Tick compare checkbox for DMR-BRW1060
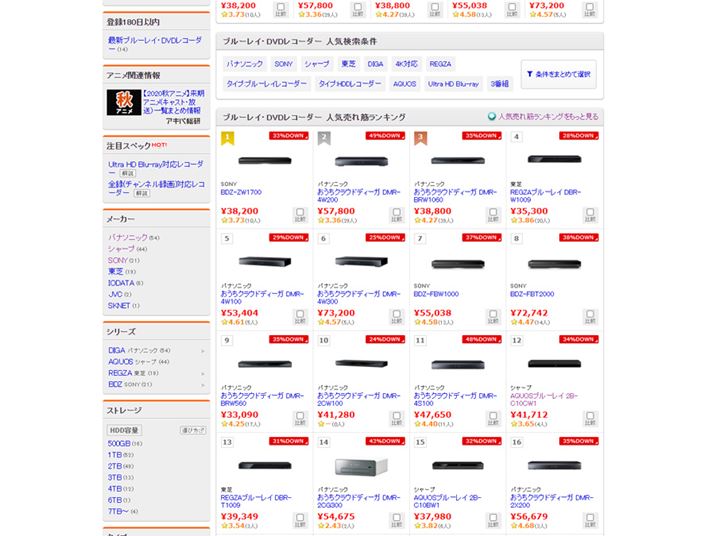The image size is (715, 536). pyautogui.click(x=493, y=214)
